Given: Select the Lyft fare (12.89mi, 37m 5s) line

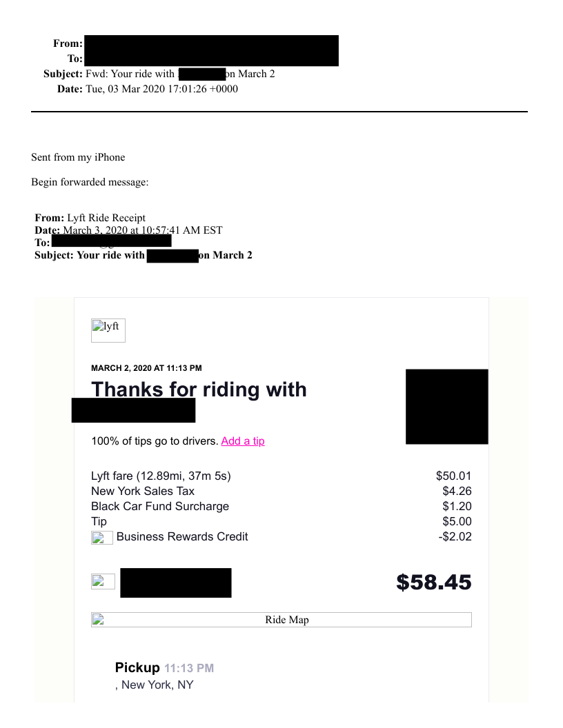Looking at the screenshot, I should coord(161,476).
